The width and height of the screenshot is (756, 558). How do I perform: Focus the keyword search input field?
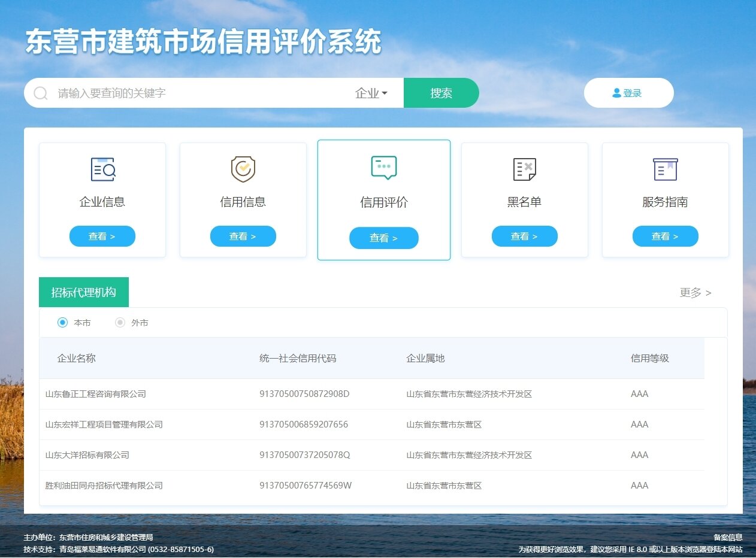tap(198, 93)
